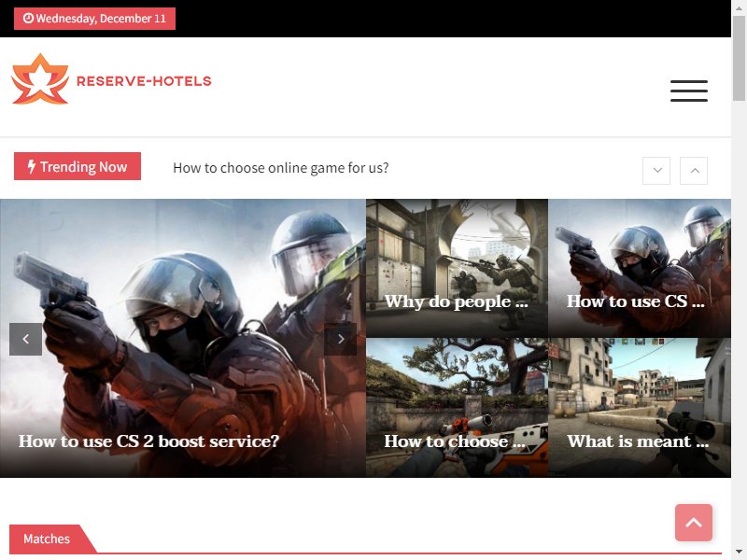Click the page vertical scrollbar thumb
747x560 pixels.
point(739,58)
